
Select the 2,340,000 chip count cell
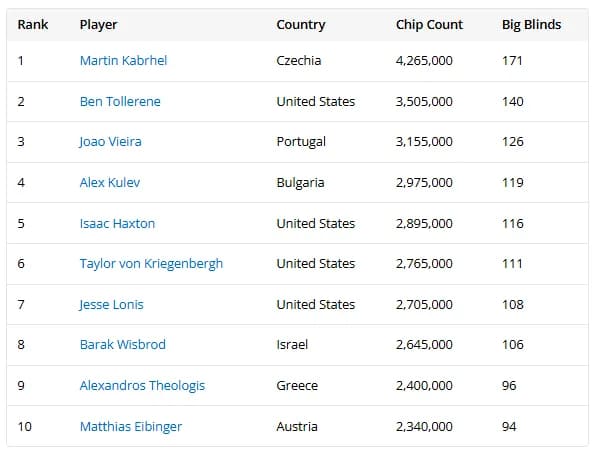pos(424,427)
